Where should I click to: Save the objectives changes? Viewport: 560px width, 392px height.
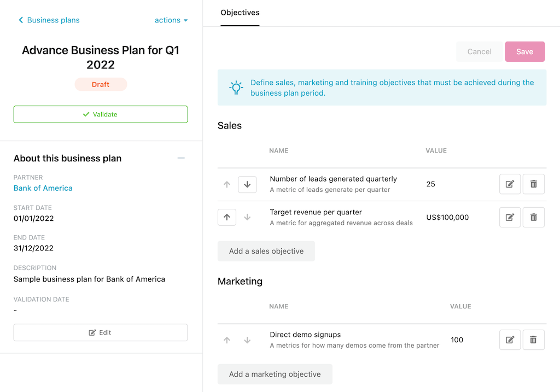click(524, 51)
